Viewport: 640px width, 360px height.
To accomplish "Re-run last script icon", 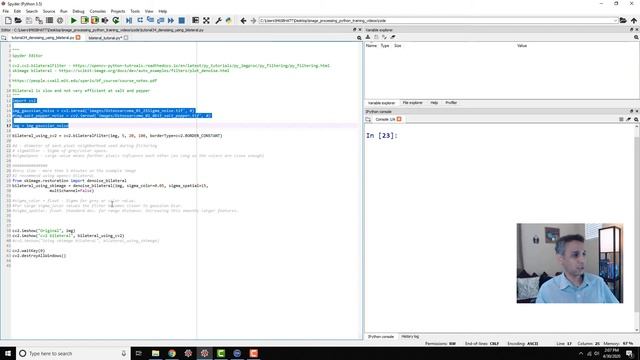I will tap(116, 20).
